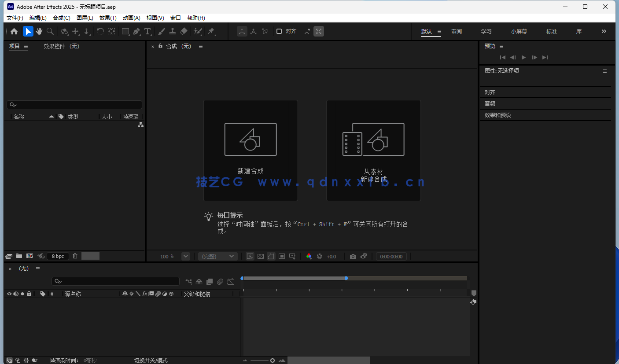Choose the Horizontal Type tool
The height and width of the screenshot is (364, 619).
pyautogui.click(x=148, y=31)
